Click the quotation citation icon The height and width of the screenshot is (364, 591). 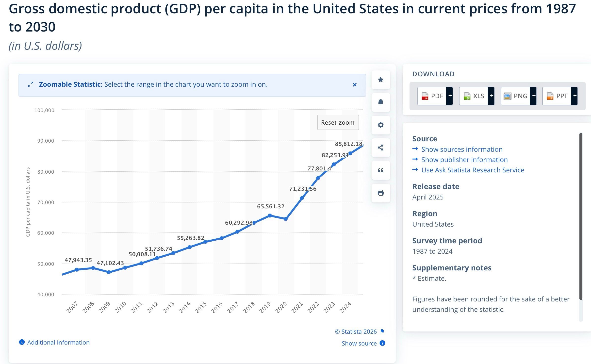pos(381,170)
